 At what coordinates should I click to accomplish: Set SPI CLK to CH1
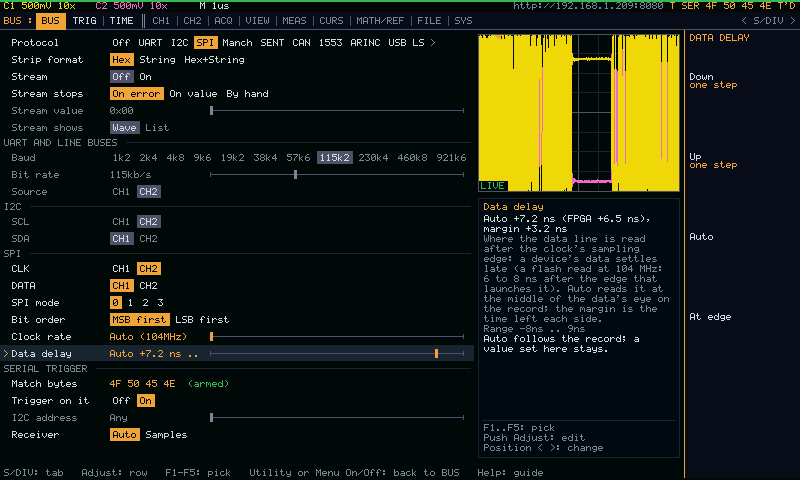pos(121,269)
